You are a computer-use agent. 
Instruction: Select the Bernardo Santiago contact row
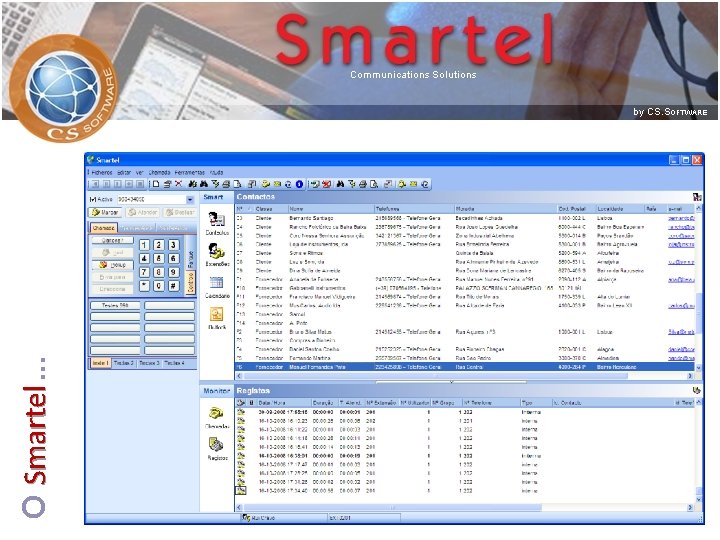pyautogui.click(x=465, y=218)
